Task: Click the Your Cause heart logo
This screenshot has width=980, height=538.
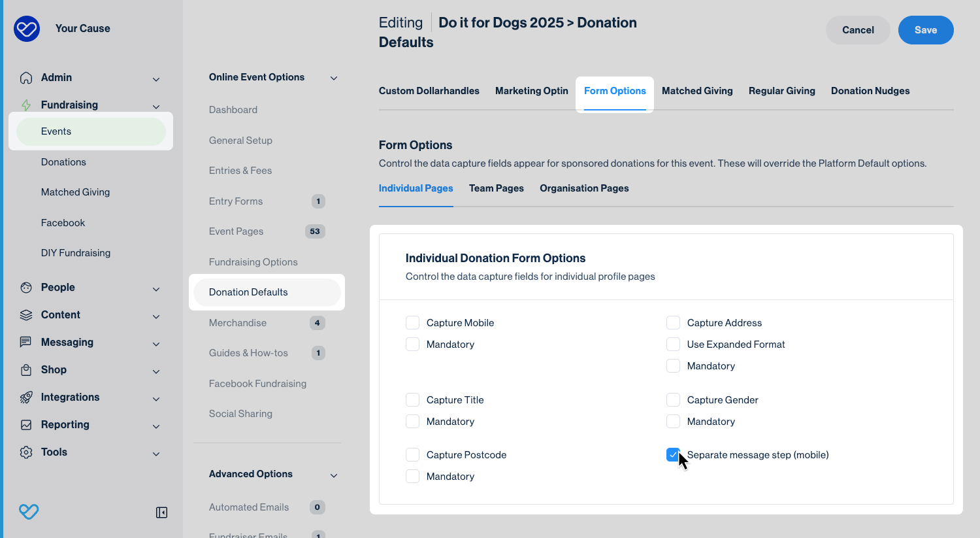Action: click(x=27, y=29)
